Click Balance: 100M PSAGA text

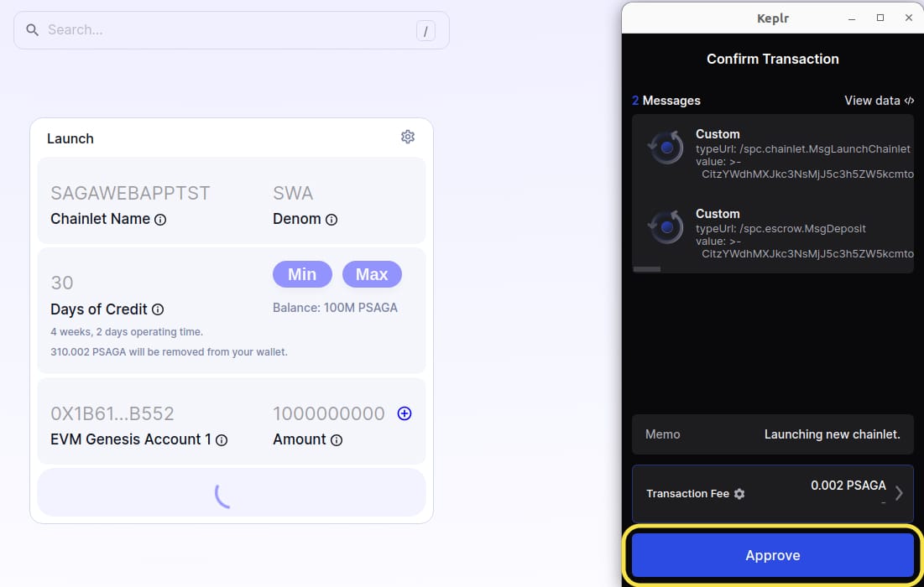tap(335, 308)
